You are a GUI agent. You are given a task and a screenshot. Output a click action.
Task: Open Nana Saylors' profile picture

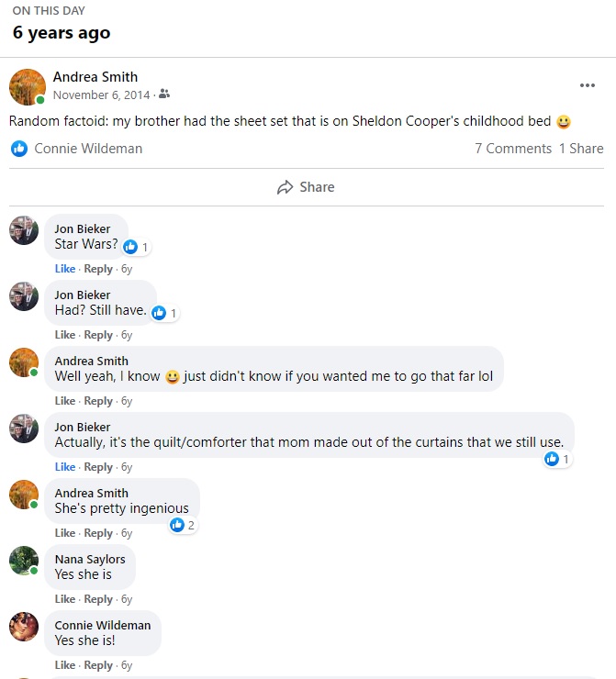pyautogui.click(x=24, y=561)
